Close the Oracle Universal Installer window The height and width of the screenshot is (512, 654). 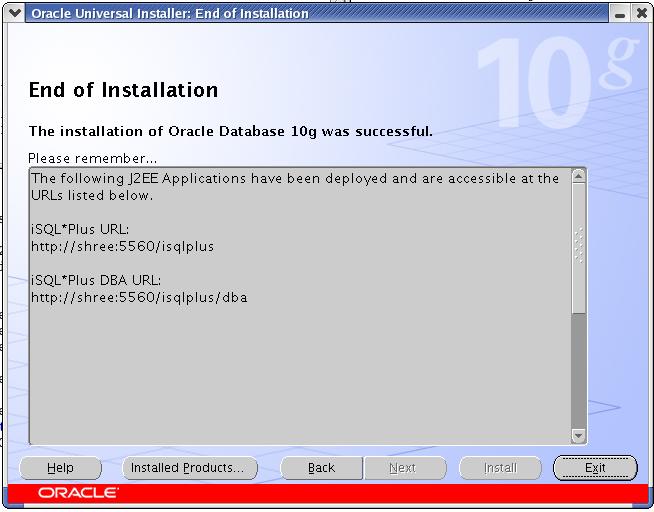[x=642, y=14]
